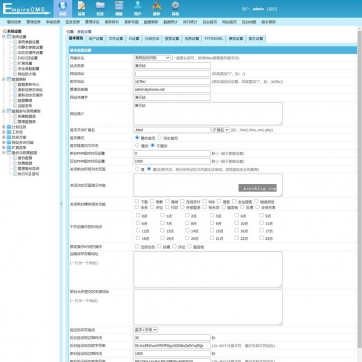Open the verification code character dropdown (数字+字母)

click(145, 330)
